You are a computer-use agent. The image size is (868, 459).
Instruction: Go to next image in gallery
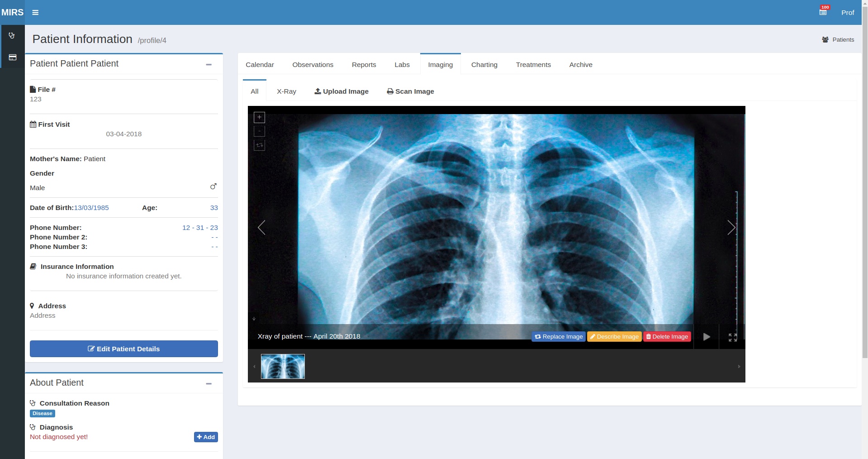(x=731, y=228)
